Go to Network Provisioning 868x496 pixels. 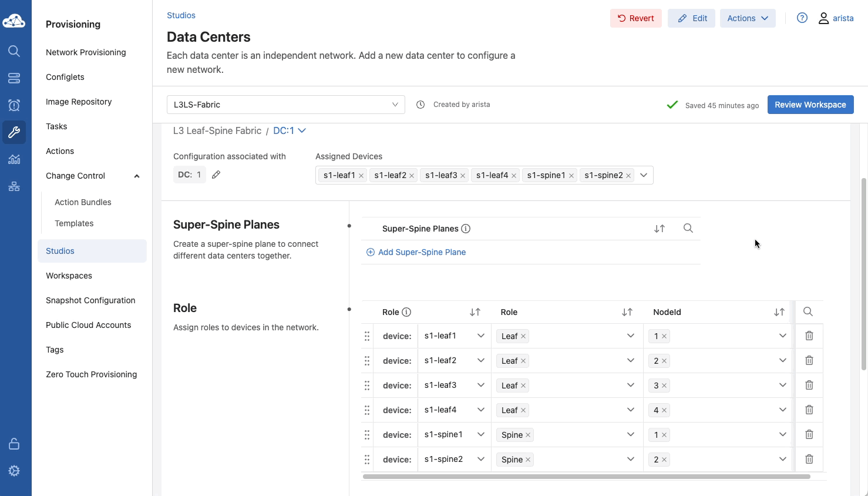coord(86,52)
